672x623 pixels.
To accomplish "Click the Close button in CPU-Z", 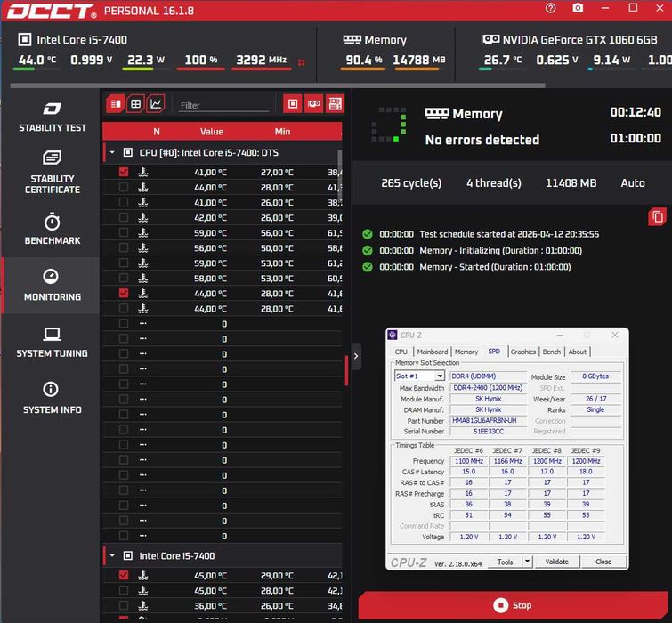I will tap(603, 562).
